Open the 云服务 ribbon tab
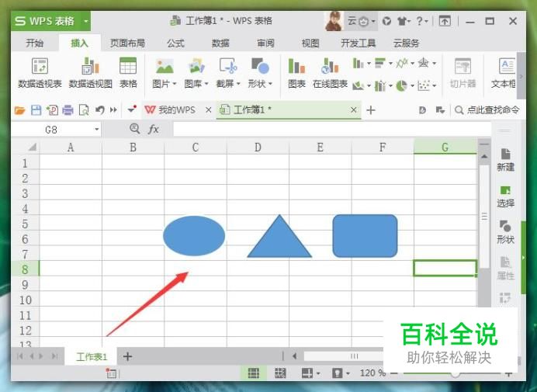Image resolution: width=537 pixels, height=392 pixels. pyautogui.click(x=406, y=43)
